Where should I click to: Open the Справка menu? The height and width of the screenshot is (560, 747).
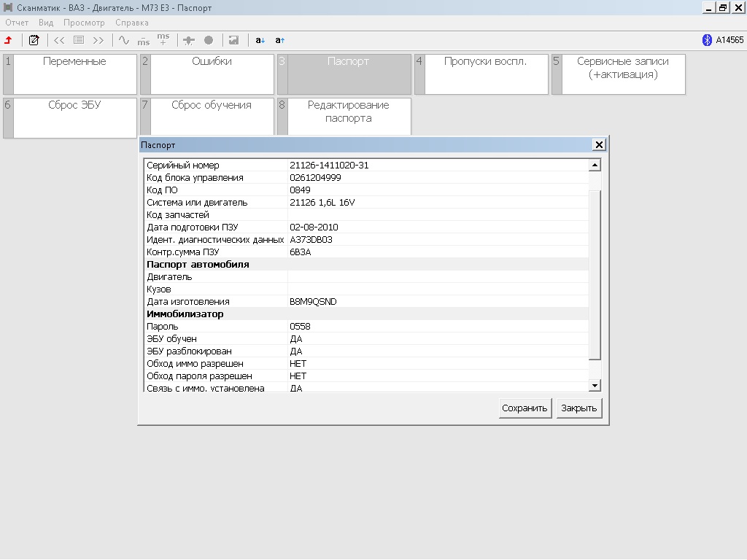pyautogui.click(x=132, y=23)
